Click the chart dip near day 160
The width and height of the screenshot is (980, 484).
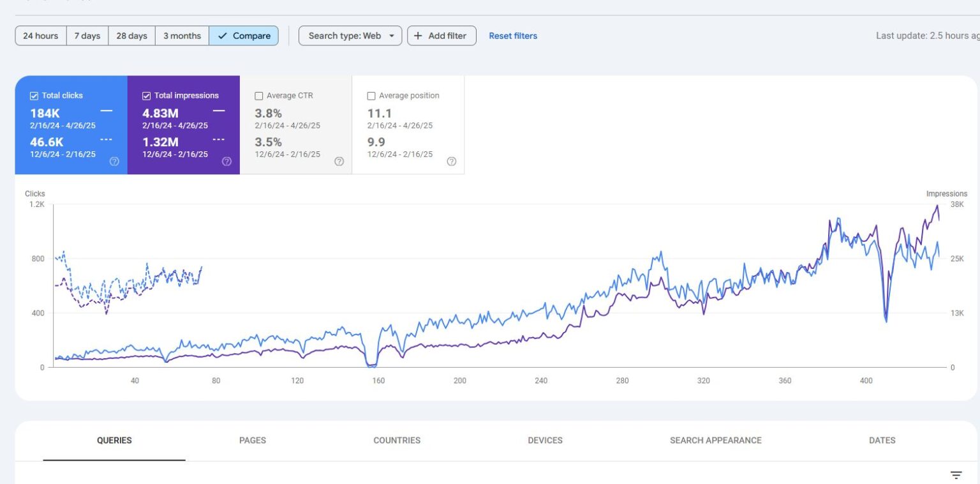click(x=372, y=365)
